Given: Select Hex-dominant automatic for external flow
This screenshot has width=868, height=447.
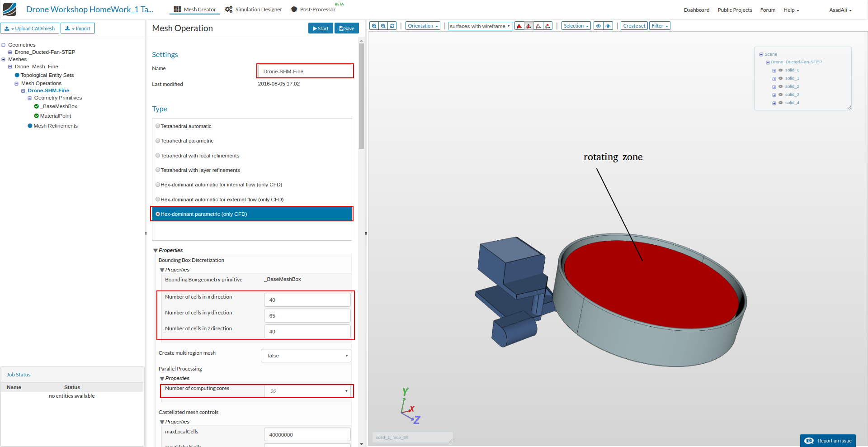Looking at the screenshot, I should coord(158,200).
